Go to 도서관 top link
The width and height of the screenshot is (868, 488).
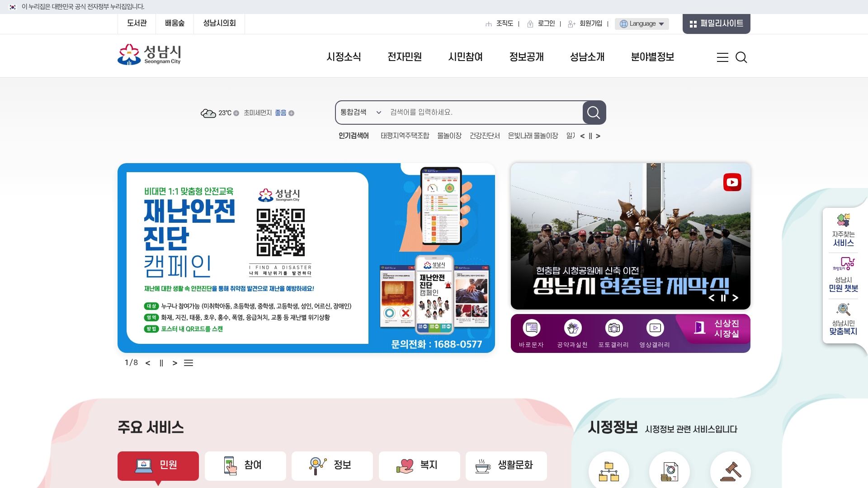click(137, 23)
